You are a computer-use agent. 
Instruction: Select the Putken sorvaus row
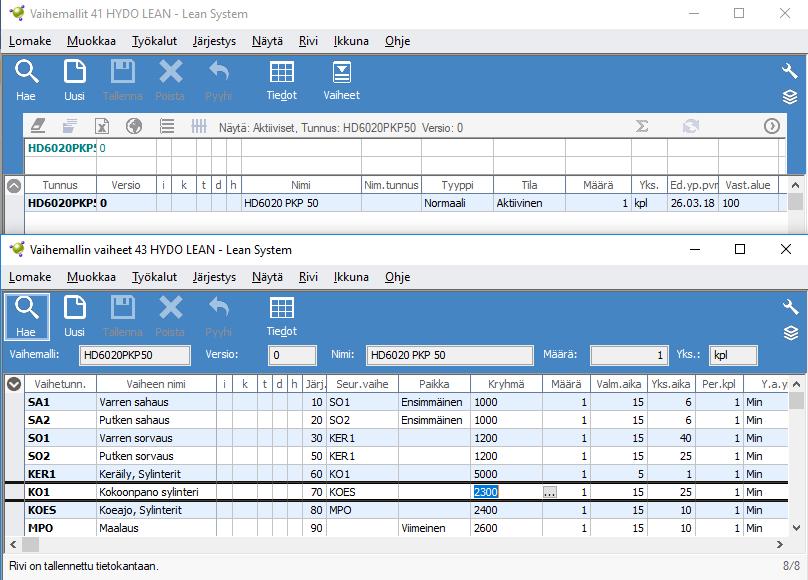pyautogui.click(x=406, y=456)
